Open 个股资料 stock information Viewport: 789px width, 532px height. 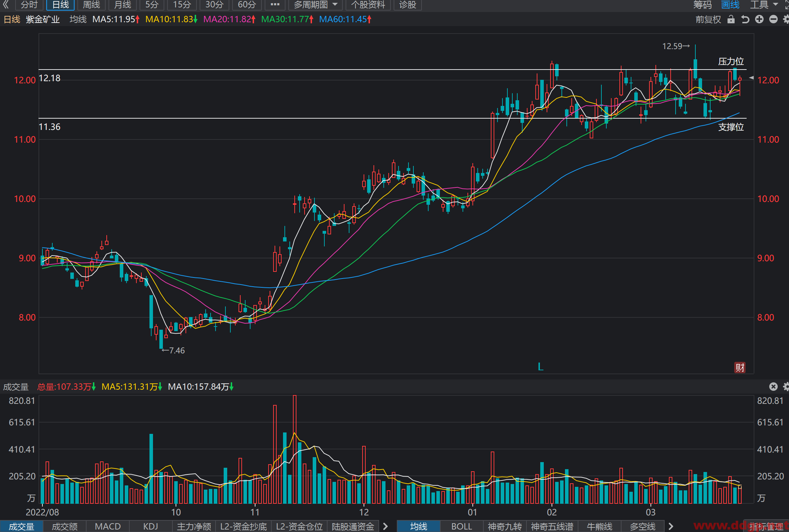pos(368,5)
